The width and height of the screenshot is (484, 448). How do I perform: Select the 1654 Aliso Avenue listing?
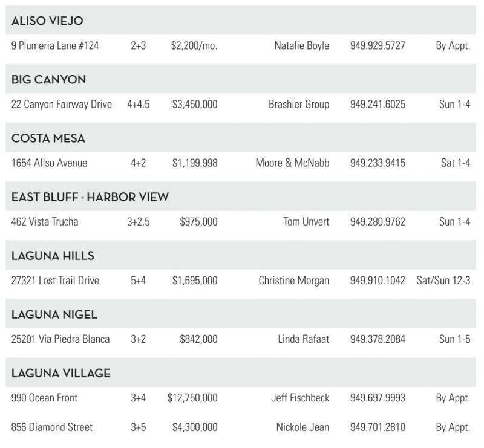tap(49, 163)
